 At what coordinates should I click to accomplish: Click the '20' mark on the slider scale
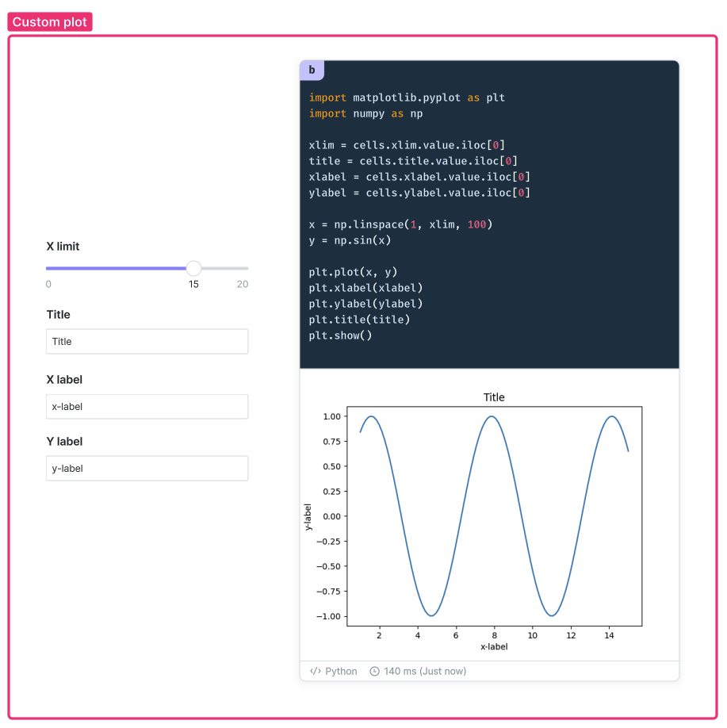[x=242, y=284]
